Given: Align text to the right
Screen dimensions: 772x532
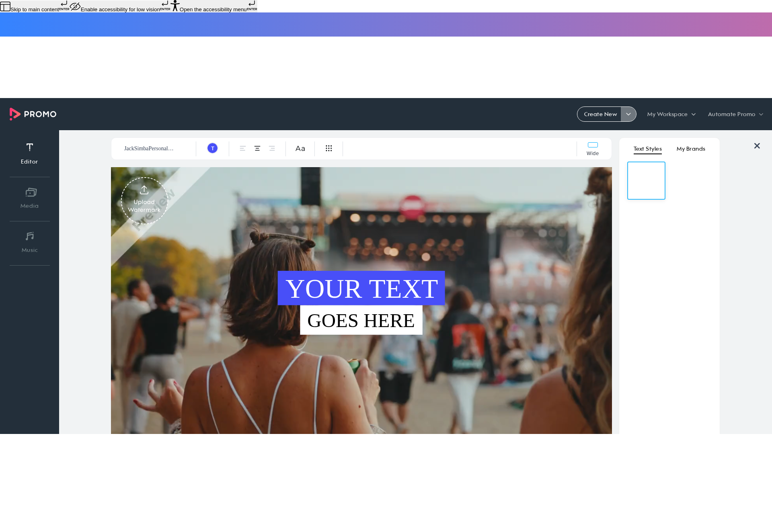Looking at the screenshot, I should point(272,148).
